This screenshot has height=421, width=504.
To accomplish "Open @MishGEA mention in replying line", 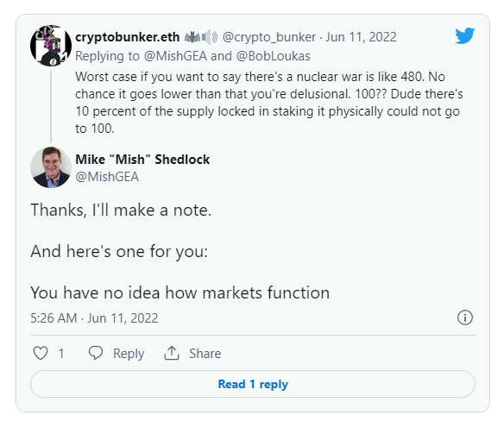I will tap(175, 56).
